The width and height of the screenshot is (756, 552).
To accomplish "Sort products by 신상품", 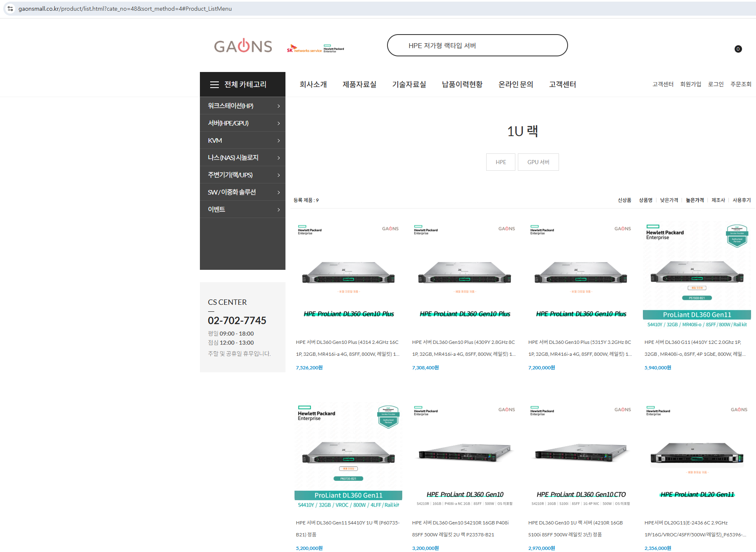I will [x=624, y=200].
